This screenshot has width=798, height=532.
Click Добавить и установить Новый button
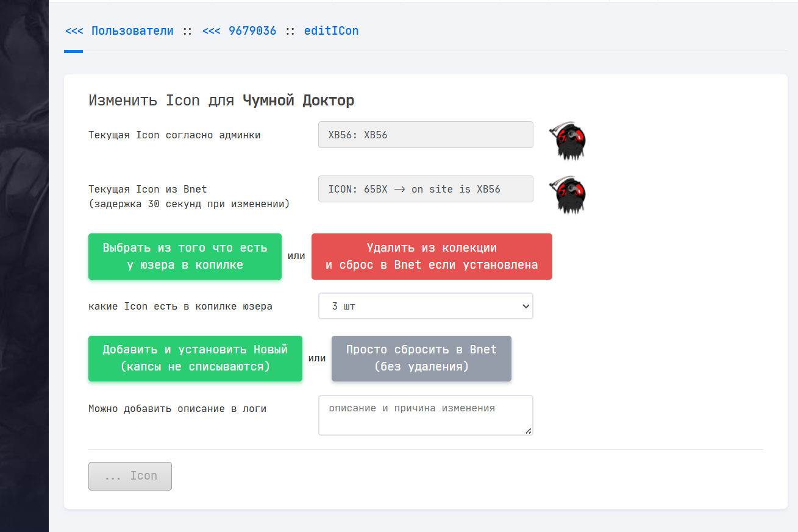point(195,358)
